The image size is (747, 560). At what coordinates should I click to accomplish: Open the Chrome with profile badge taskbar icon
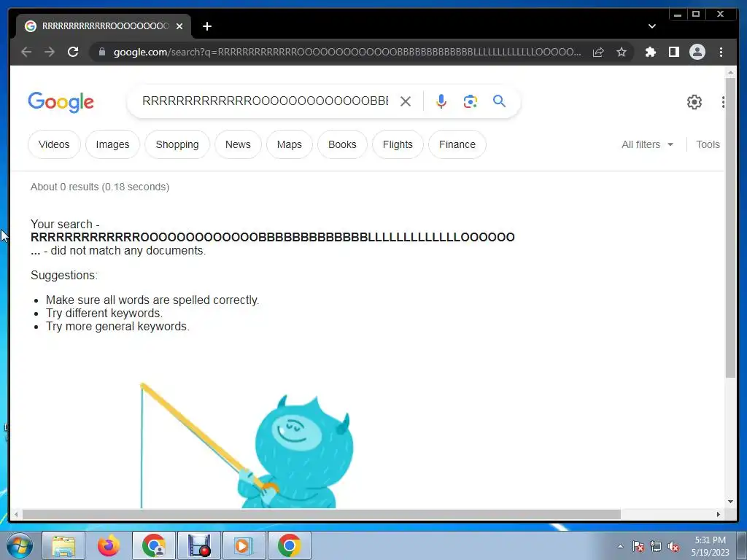[x=153, y=545]
